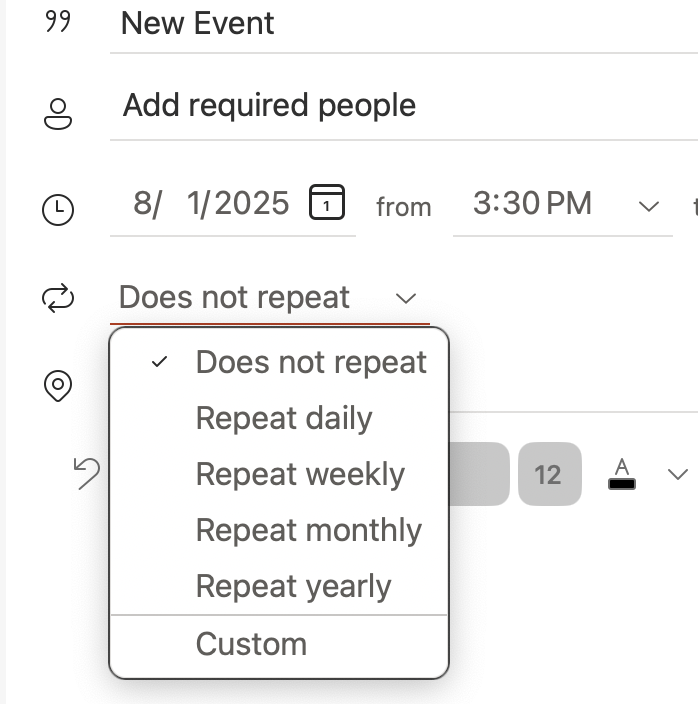Viewport: 698px width, 704px height.
Task: Pick Repeat yearly option
Action: coord(293,586)
